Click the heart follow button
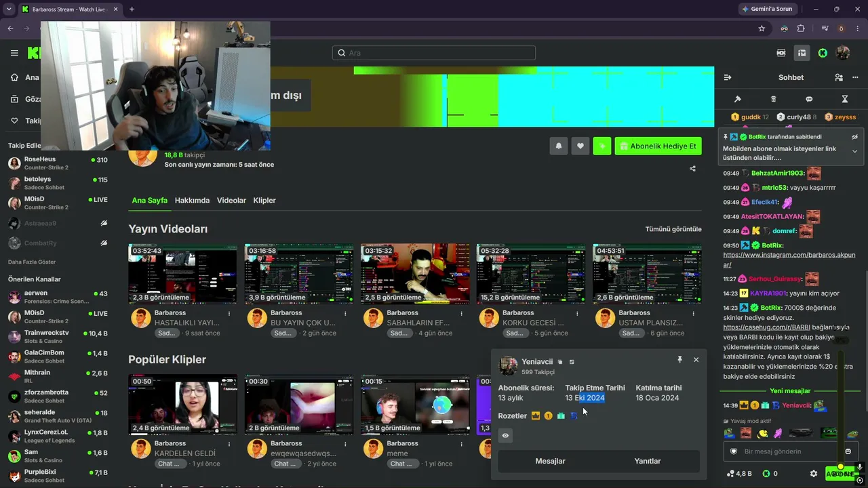 pyautogui.click(x=580, y=146)
